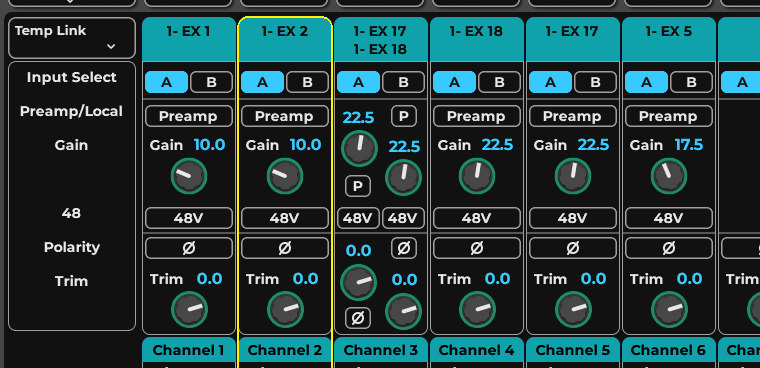Invert polarity on Channel 5

coord(572,248)
